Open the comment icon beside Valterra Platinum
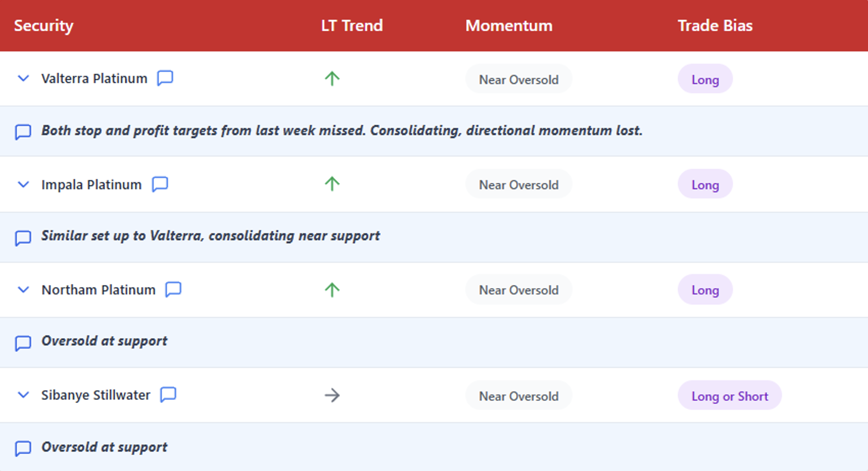The image size is (868, 471). coord(165,78)
